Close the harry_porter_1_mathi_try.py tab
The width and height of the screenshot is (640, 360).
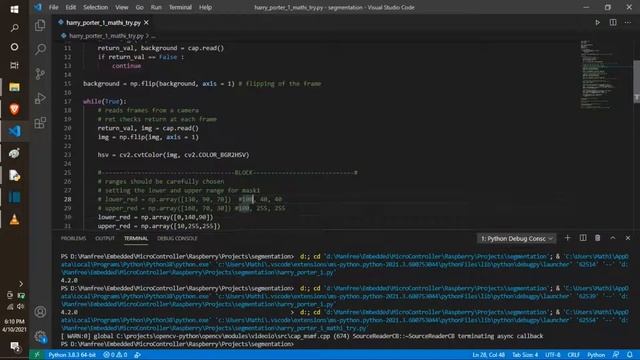coord(146,22)
